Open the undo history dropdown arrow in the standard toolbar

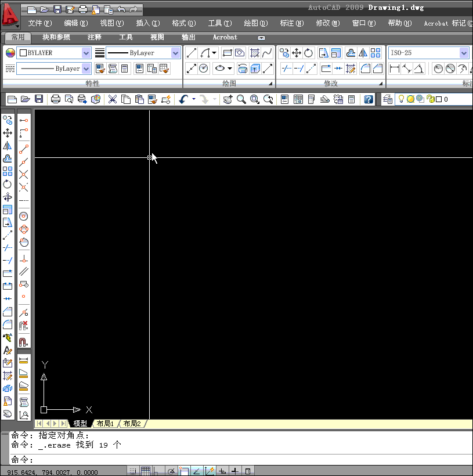pyautogui.click(x=194, y=99)
